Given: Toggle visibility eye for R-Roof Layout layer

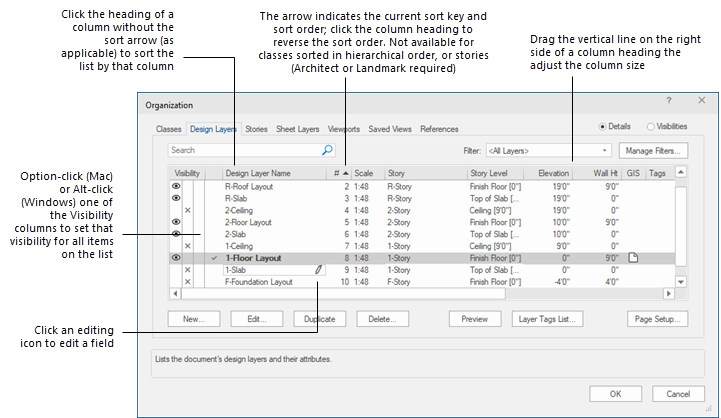Looking at the screenshot, I should pos(176,187).
